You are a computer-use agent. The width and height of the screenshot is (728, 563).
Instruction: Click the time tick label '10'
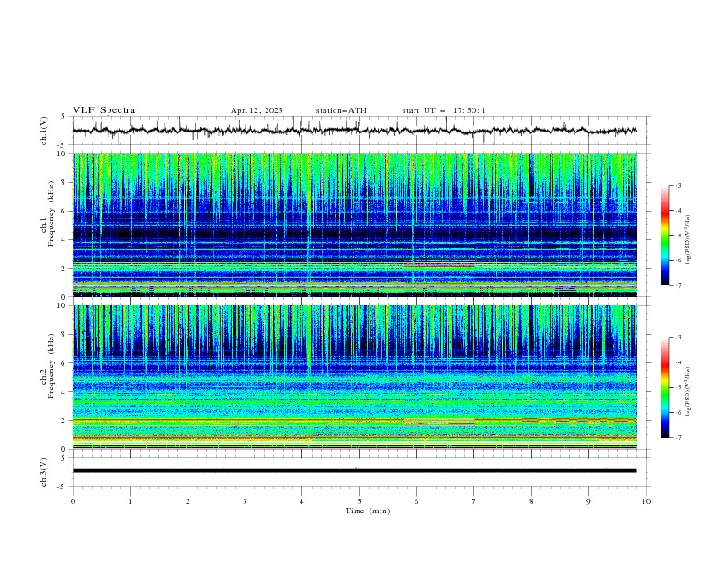point(646,501)
